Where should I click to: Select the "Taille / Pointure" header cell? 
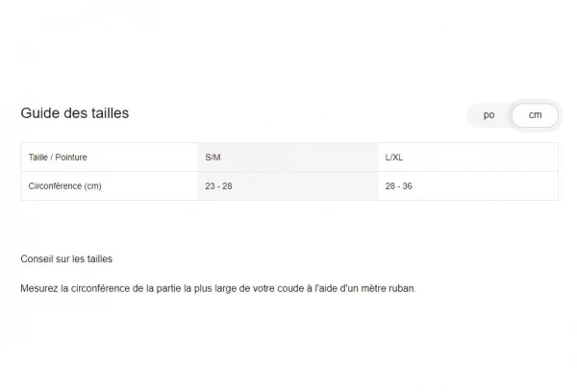(x=60, y=157)
